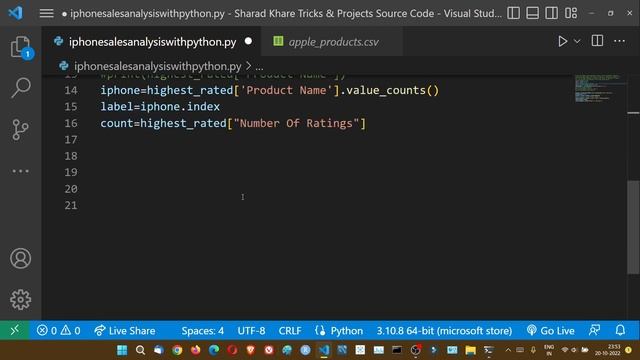
Task: Select encoding UTF-8 in status bar
Action: 251,331
